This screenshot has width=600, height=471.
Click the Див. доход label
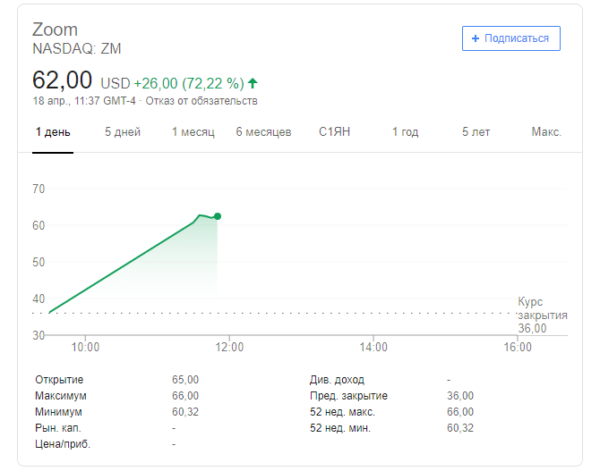[337, 380]
